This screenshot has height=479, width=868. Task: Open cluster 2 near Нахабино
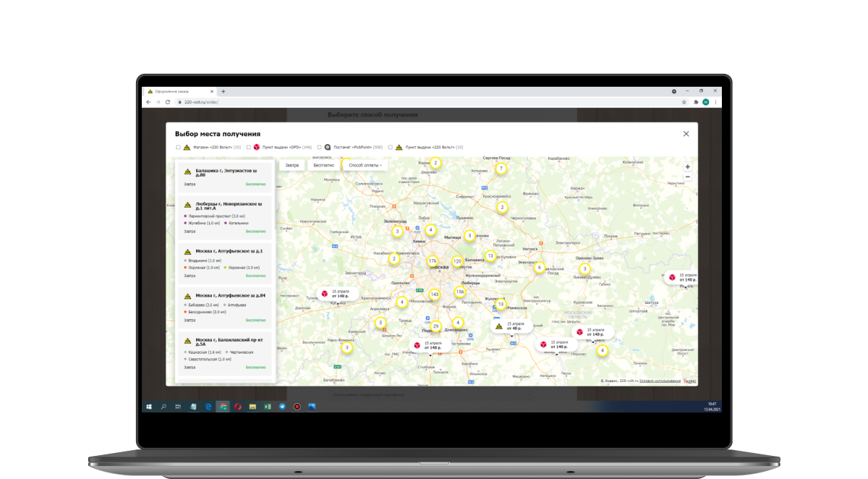[394, 258]
